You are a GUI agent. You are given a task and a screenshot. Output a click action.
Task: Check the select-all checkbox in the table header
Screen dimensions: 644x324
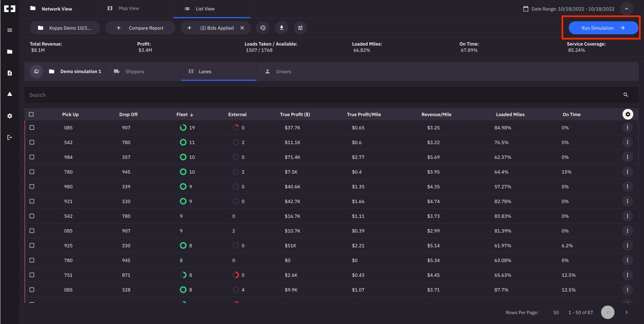tap(31, 114)
